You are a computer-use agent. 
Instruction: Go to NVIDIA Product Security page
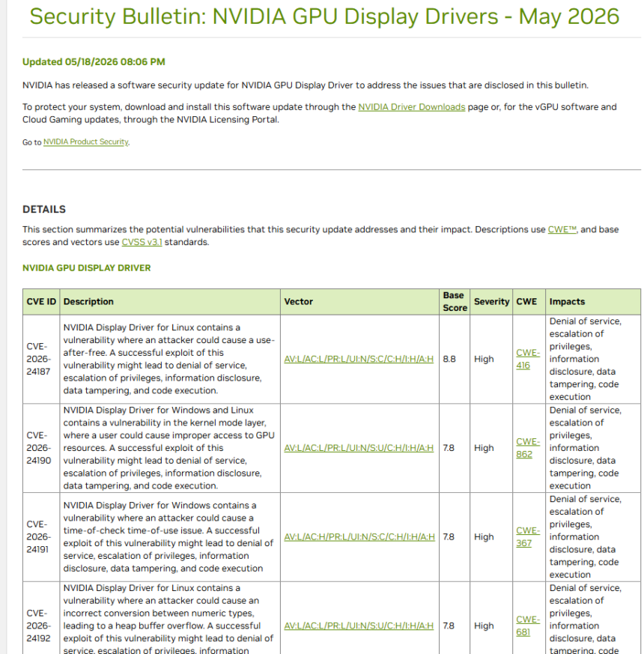(86, 142)
